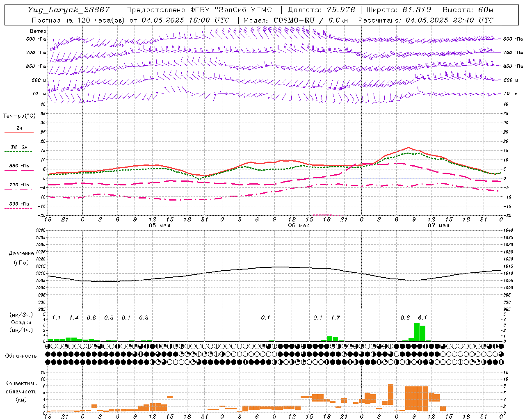This screenshot has width=525, height=420.
Task: Click the Осадки precipitation panel label
Action: 21,322
